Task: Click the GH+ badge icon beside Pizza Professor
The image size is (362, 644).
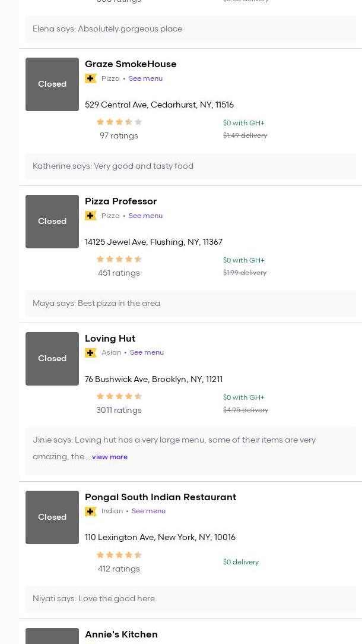Action: [x=91, y=216]
